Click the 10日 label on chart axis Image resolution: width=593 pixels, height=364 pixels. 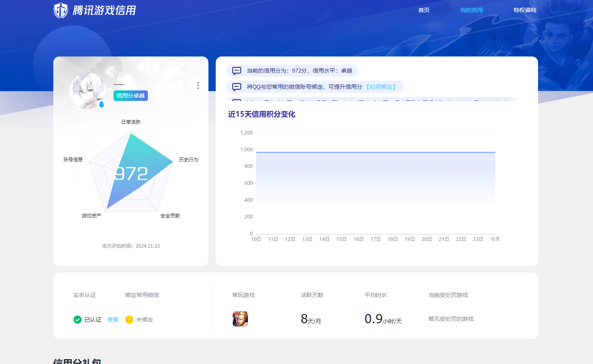pyautogui.click(x=256, y=239)
